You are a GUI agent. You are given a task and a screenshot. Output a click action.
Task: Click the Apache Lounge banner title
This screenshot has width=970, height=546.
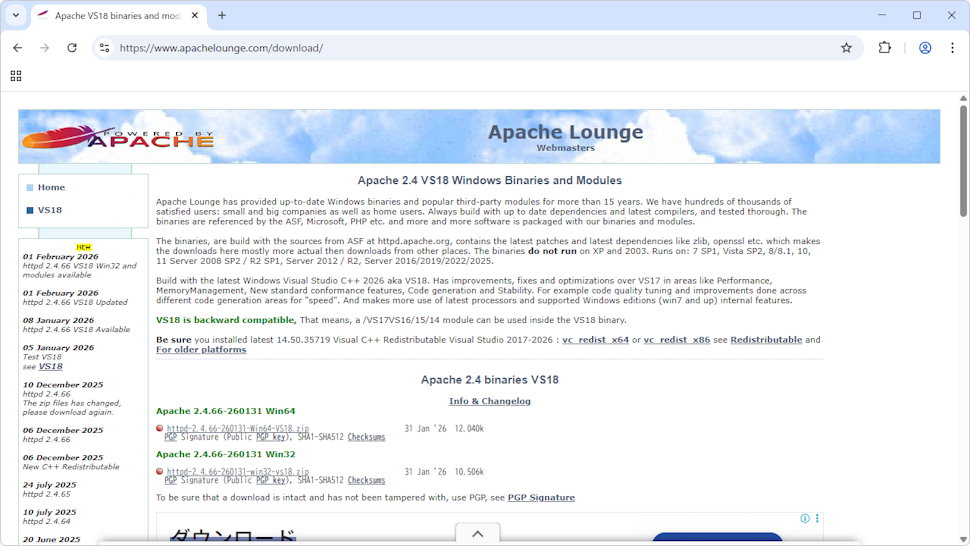[x=565, y=132]
